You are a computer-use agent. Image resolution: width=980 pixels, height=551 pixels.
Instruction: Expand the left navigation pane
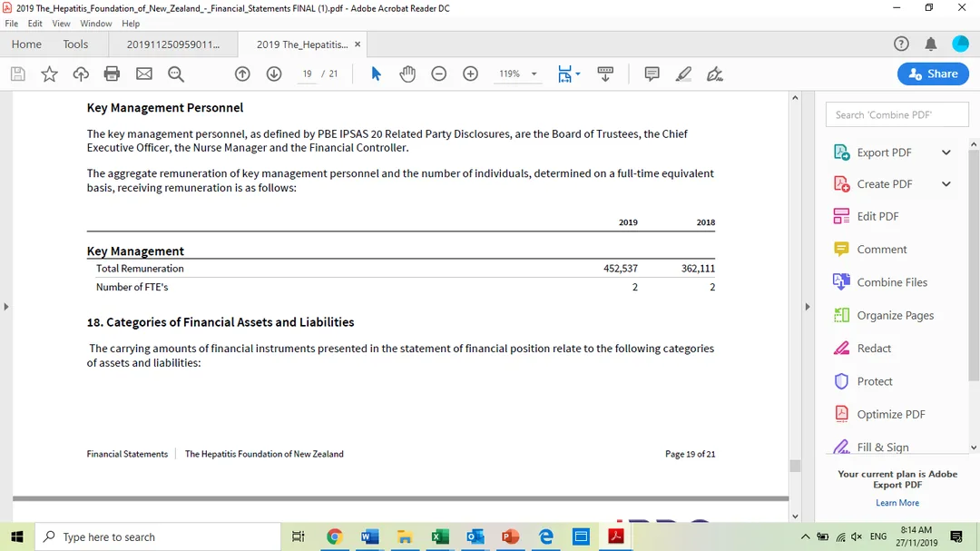coord(6,307)
